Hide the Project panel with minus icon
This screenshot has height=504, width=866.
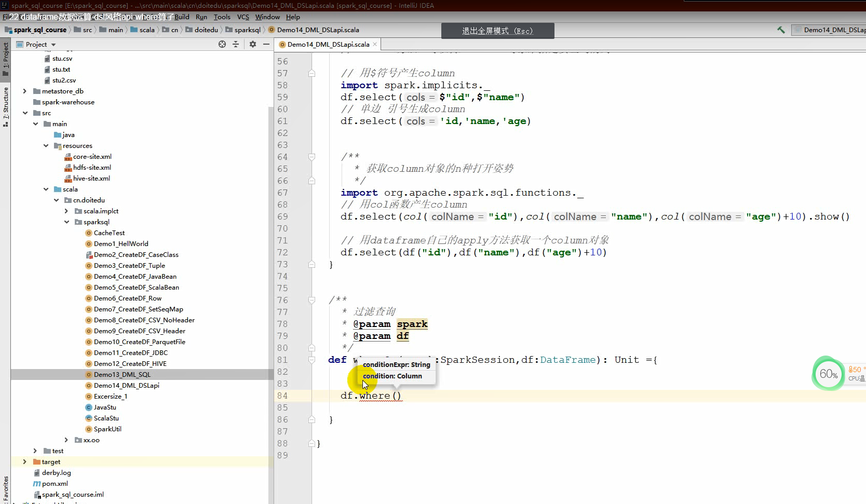click(x=266, y=44)
